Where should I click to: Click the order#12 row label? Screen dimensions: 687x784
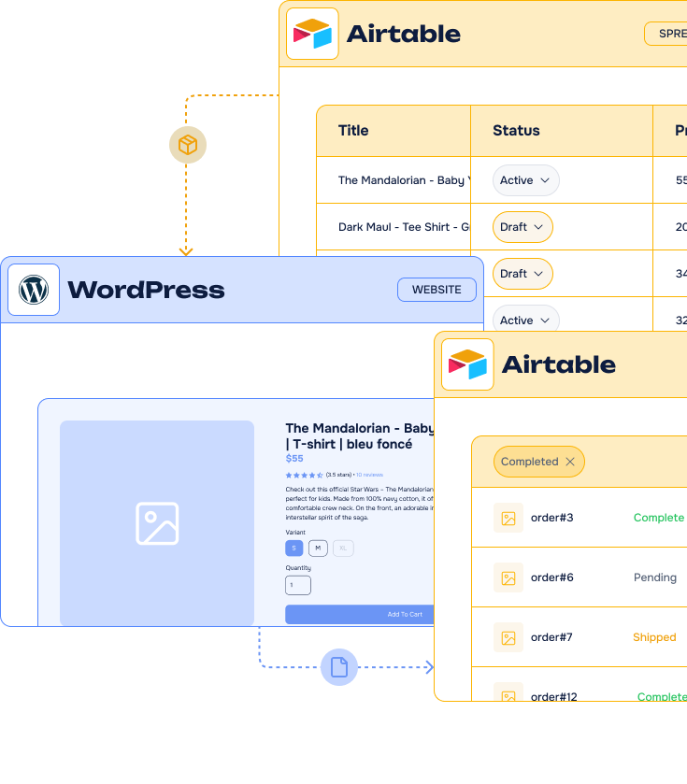tap(554, 696)
